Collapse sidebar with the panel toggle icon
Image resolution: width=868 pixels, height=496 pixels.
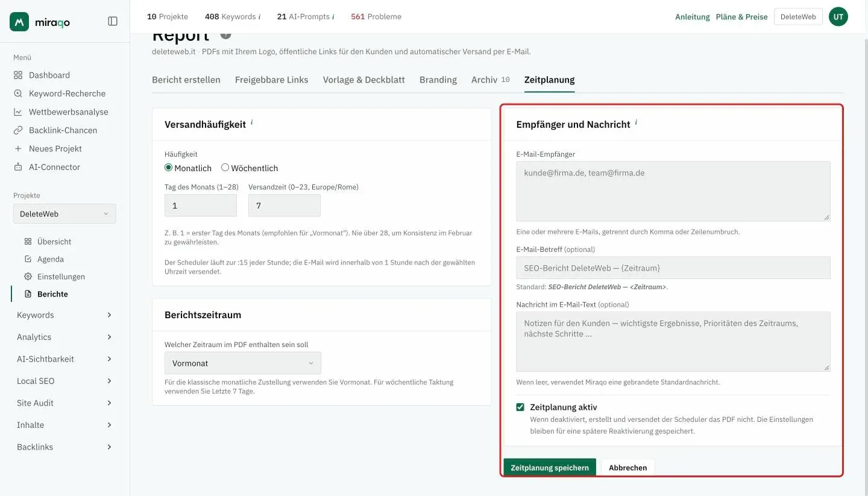pos(113,21)
